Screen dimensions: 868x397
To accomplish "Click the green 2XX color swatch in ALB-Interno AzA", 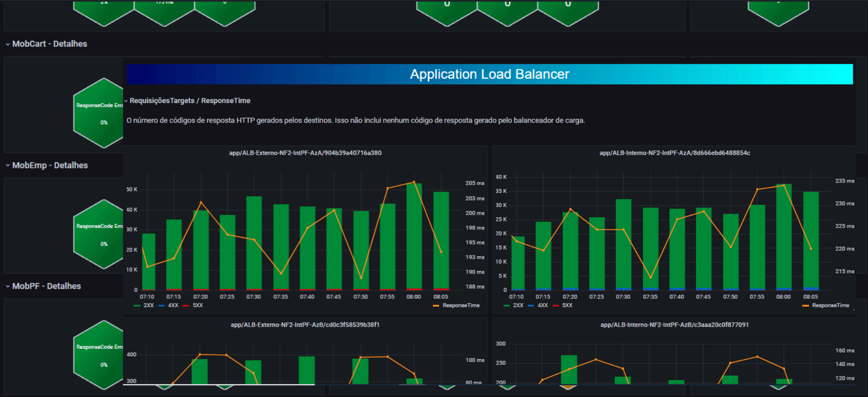I will tap(506, 306).
